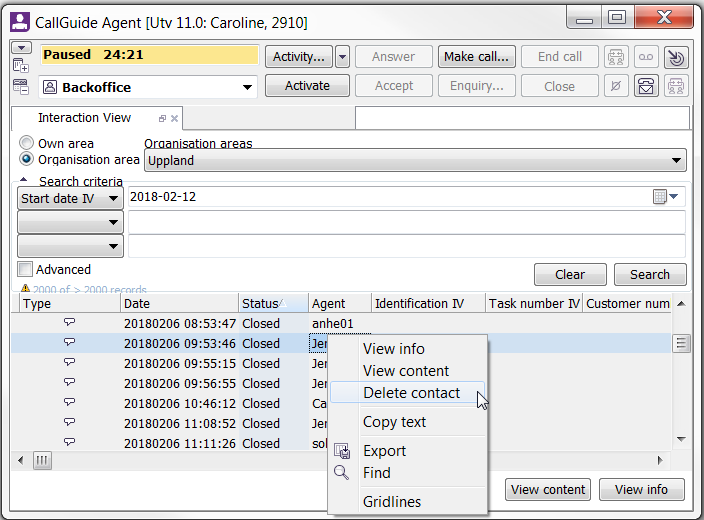Toggle Gridlines in context menu
The height and width of the screenshot is (520, 704).
[392, 502]
